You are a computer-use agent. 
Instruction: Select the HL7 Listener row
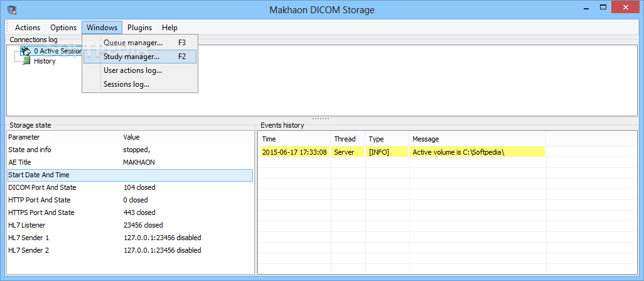(130, 225)
